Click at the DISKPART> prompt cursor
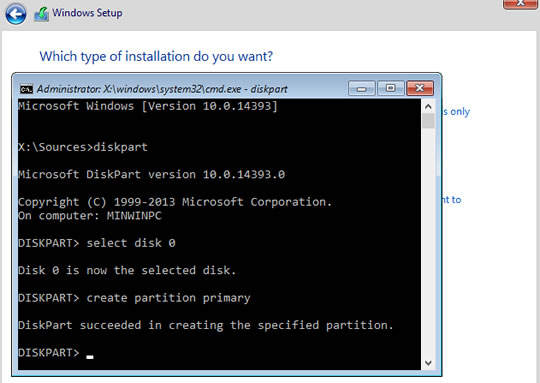Viewport: 540px width, 383px height. pyautogui.click(x=90, y=356)
